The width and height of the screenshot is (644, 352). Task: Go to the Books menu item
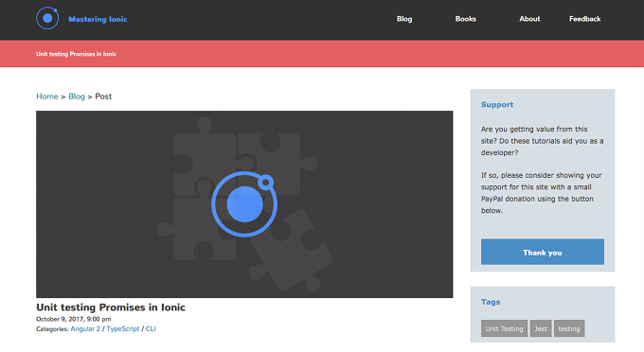[465, 19]
